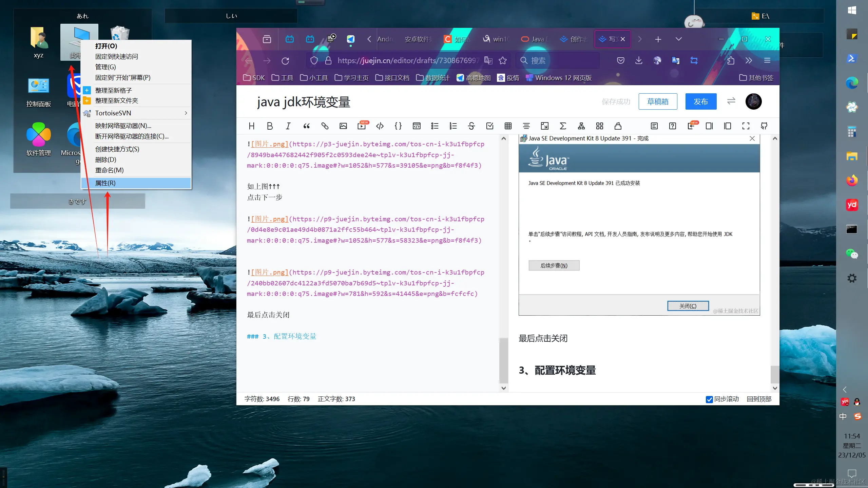Screen dimensions: 868x488
Task: Select 属性(R) in the context menu
Action: [x=136, y=183]
